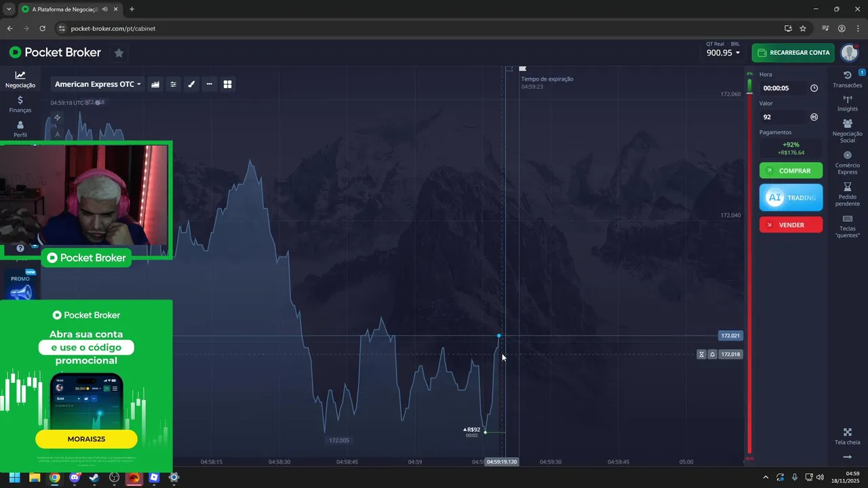Click the lightning quick-trade icon on chart
The height and width of the screenshot is (488, 868).
click(58, 117)
